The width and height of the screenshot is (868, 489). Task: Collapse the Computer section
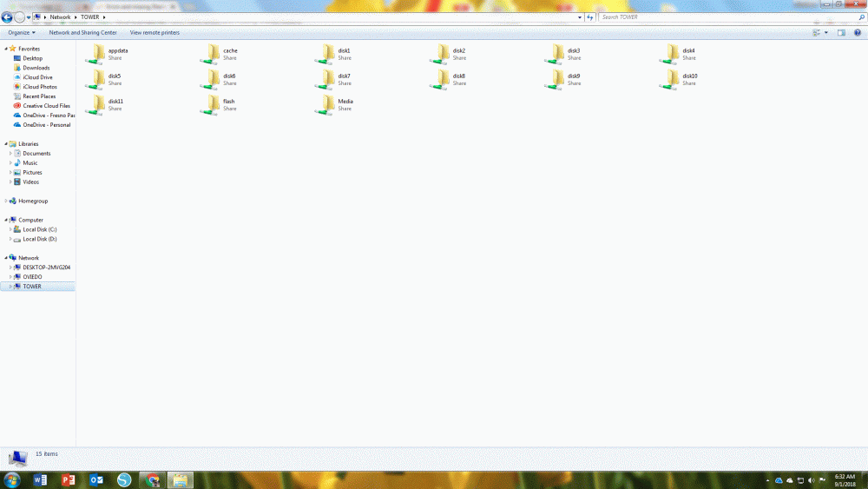tap(6, 220)
